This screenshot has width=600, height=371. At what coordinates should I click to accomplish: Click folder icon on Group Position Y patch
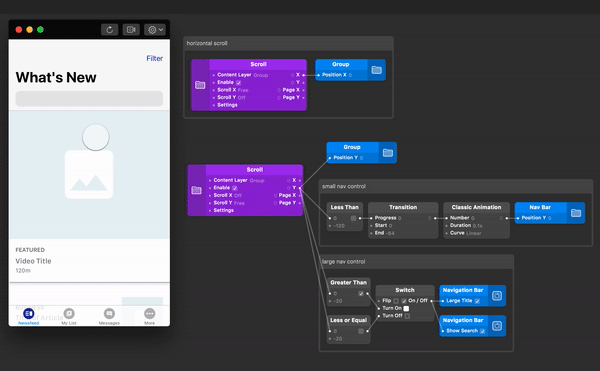pyautogui.click(x=388, y=153)
